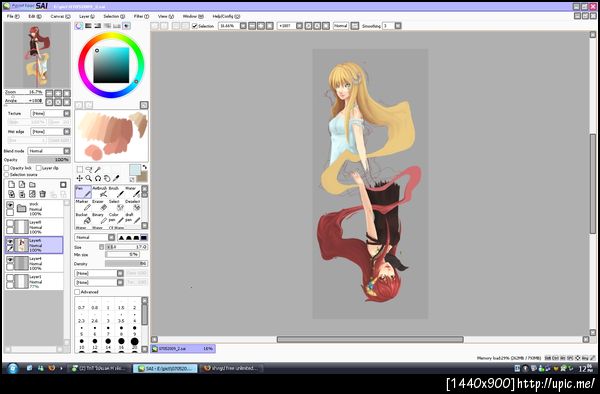The image size is (600, 394).
Task: Select the flattest brush edge shape
Action: click(x=143, y=238)
